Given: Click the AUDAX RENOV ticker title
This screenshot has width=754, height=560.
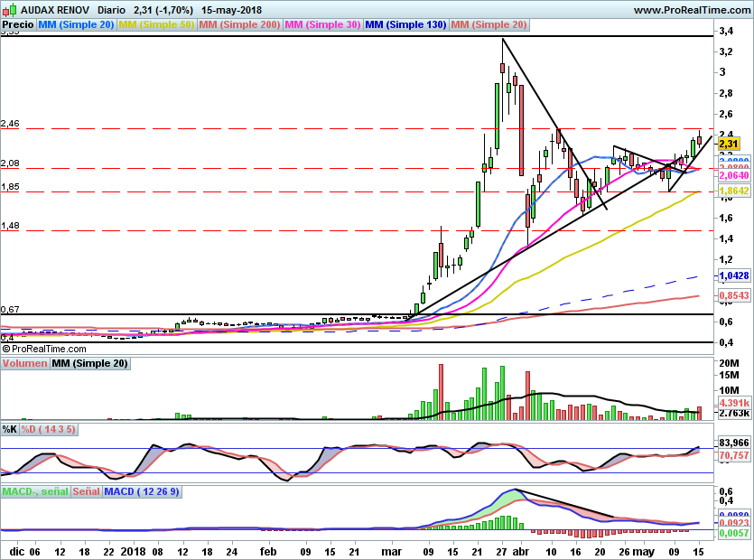Looking at the screenshot, I should (x=56, y=10).
